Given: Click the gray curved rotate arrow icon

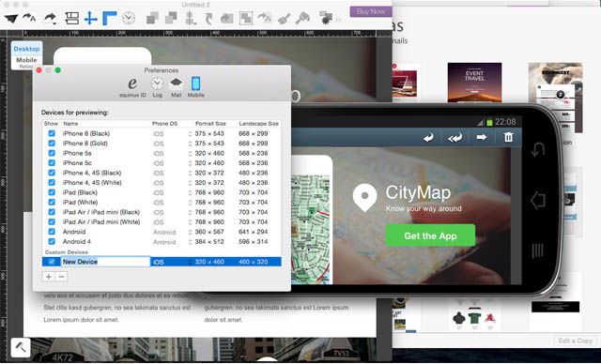Looking at the screenshot, I should (208, 19).
